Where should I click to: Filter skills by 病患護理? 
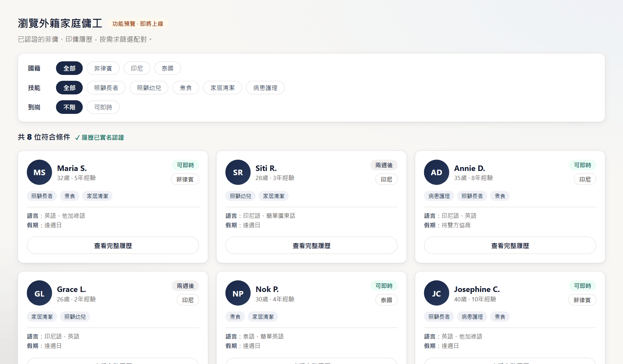tap(265, 88)
